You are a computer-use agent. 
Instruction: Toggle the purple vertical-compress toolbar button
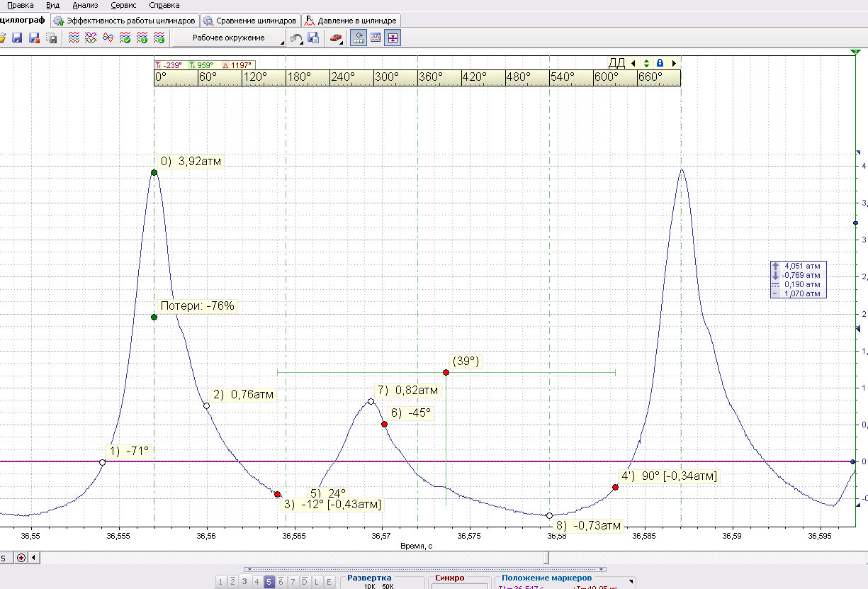[393, 38]
